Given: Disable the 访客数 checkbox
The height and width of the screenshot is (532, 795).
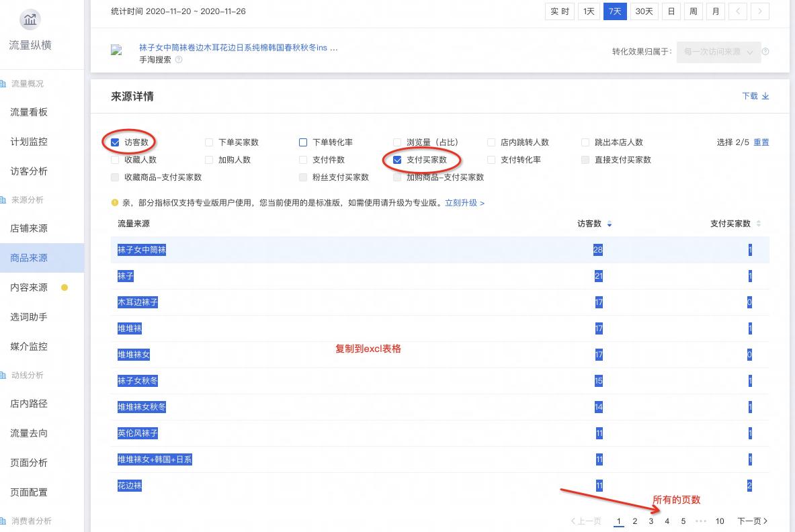Looking at the screenshot, I should 115,142.
